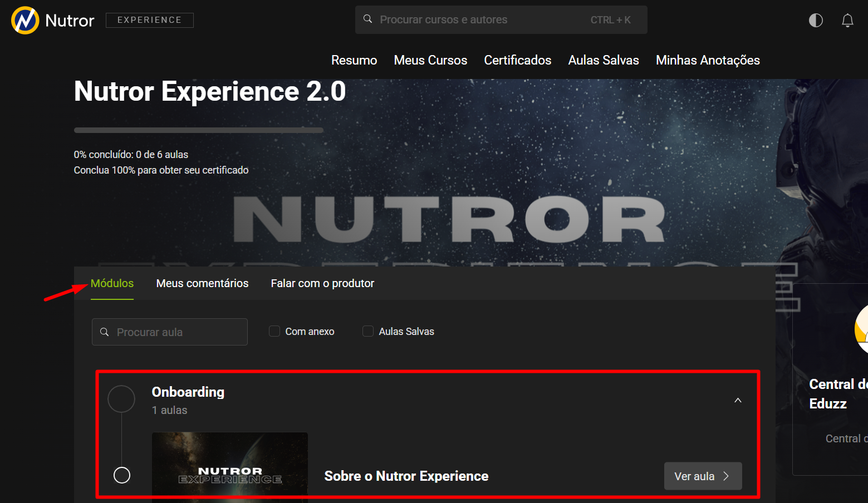This screenshot has width=868, height=503.
Task: Click the Nutror brand name text
Action: point(70,21)
